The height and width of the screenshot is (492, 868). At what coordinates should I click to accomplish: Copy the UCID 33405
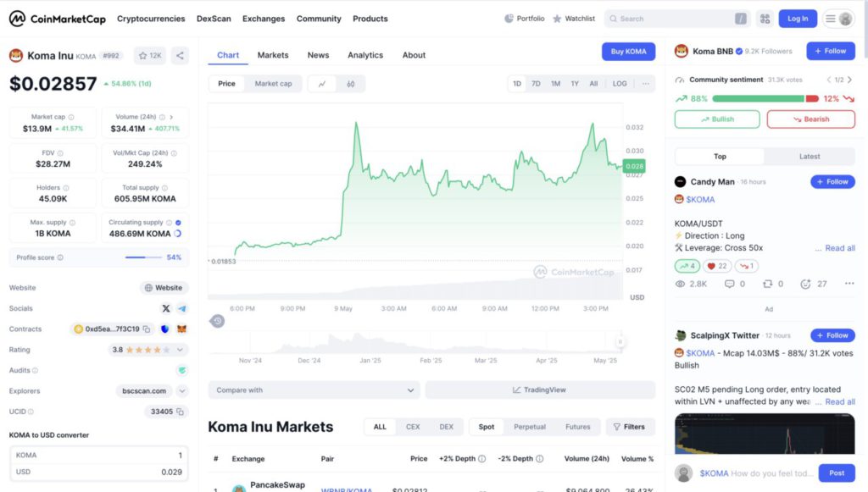[x=181, y=412]
